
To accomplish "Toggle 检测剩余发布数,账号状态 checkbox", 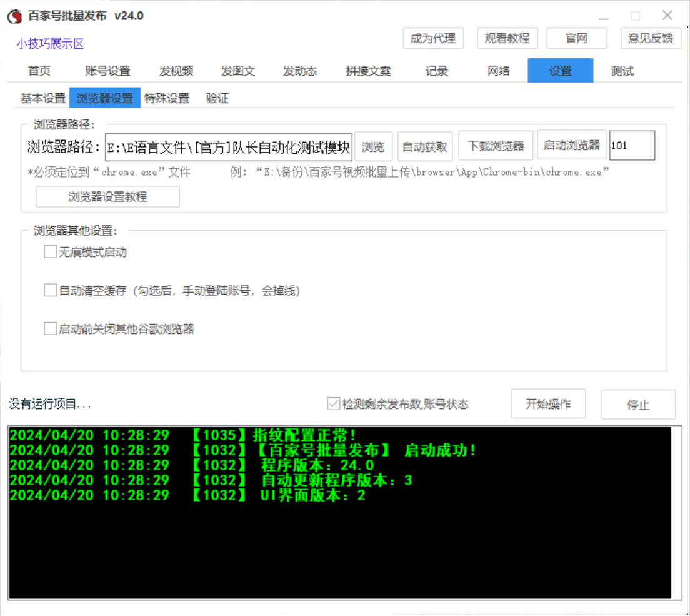I will (x=333, y=404).
